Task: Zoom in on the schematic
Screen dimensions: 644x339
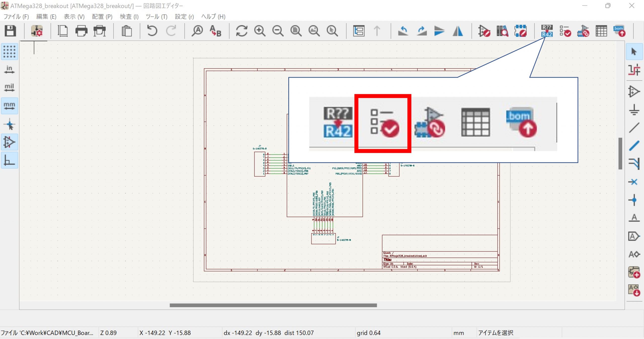Action: pos(260,31)
